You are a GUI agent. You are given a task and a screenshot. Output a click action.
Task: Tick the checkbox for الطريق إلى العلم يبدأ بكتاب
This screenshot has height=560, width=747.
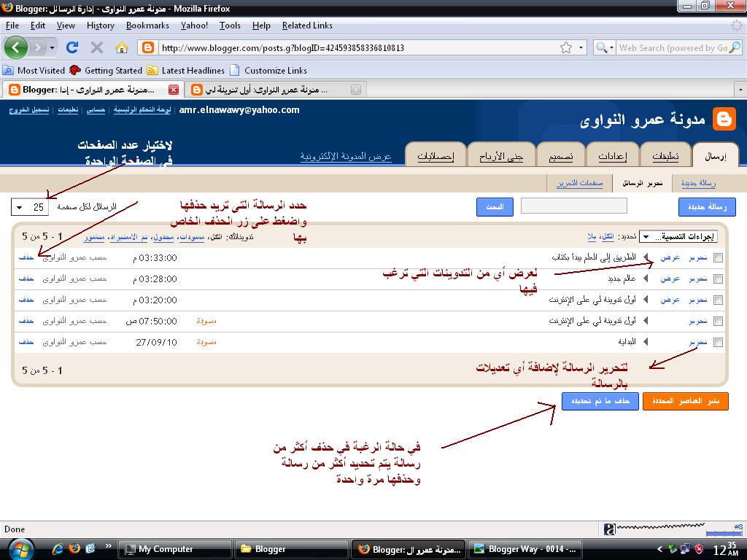718,257
